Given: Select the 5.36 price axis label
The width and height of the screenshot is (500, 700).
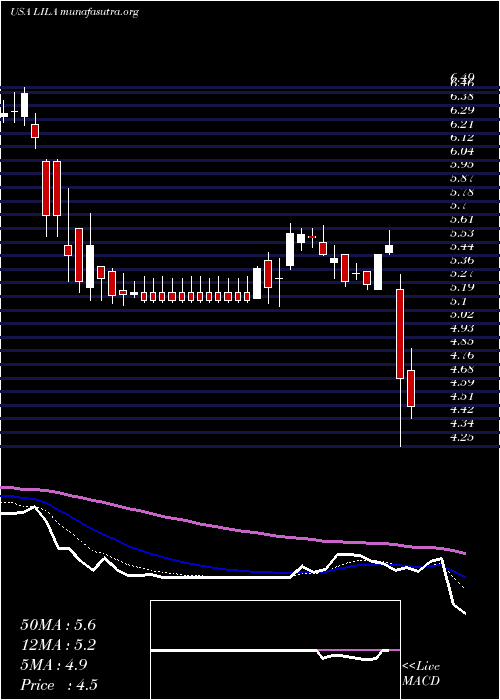Looking at the screenshot, I should (x=462, y=260).
